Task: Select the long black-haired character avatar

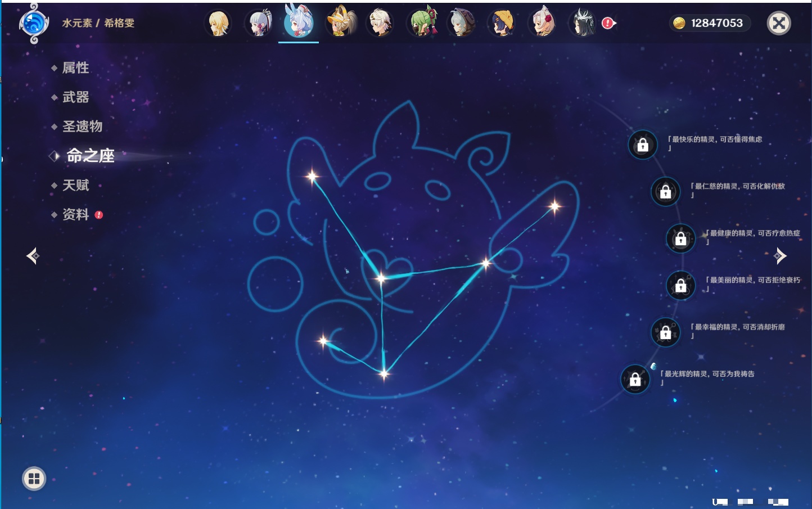Action: coord(583,24)
